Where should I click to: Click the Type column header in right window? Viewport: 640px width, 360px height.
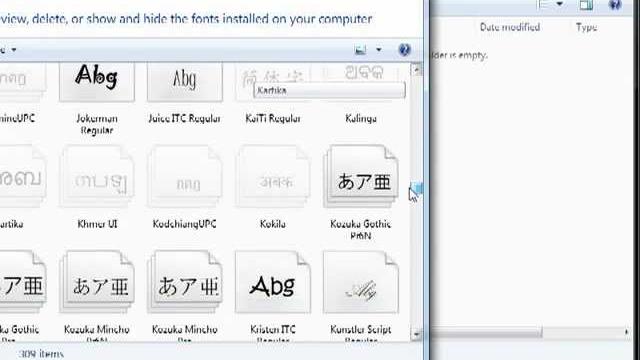pyautogui.click(x=587, y=27)
